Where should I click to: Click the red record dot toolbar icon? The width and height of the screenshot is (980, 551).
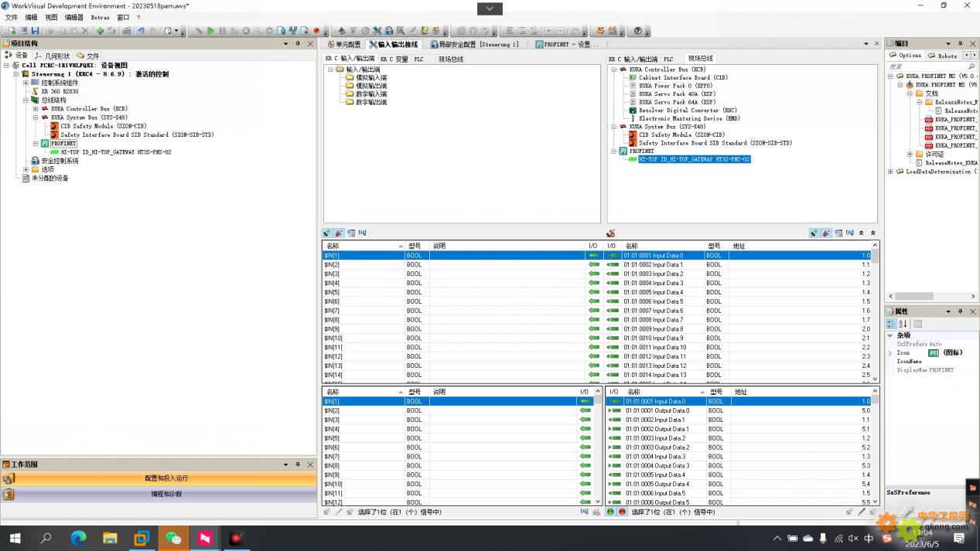click(316, 31)
